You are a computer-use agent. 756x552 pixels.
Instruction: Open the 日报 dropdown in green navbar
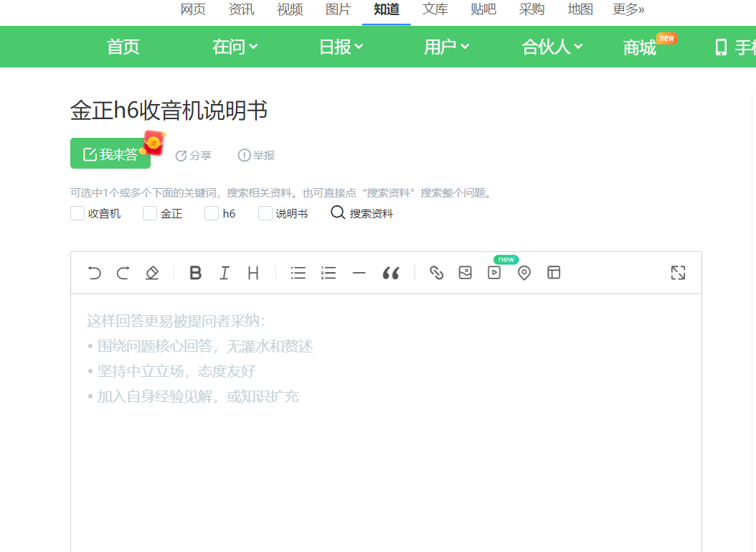(x=341, y=47)
